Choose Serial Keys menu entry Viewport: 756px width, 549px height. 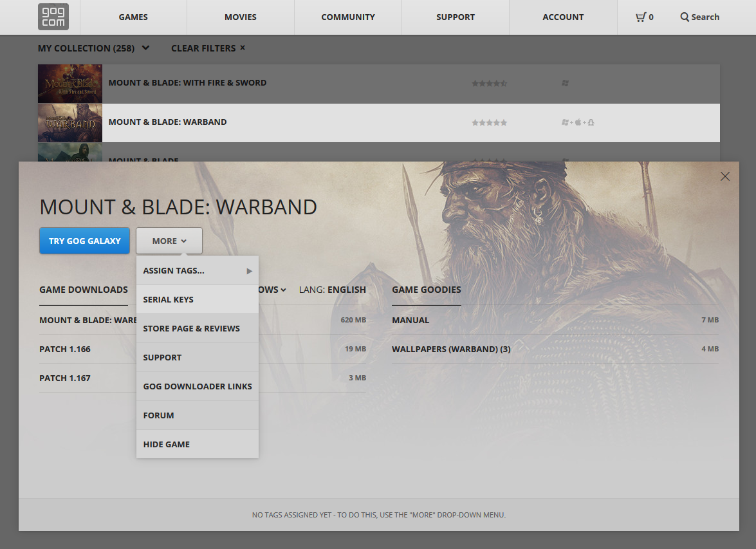pyautogui.click(x=197, y=299)
